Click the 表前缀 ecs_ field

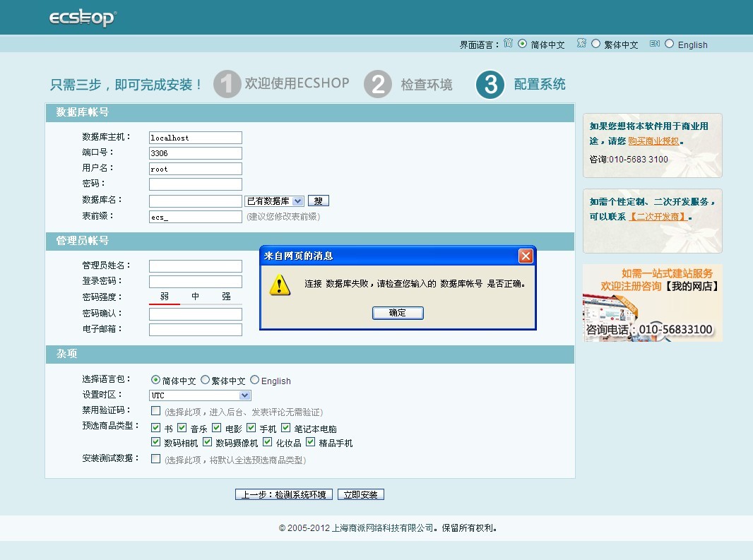pos(196,217)
